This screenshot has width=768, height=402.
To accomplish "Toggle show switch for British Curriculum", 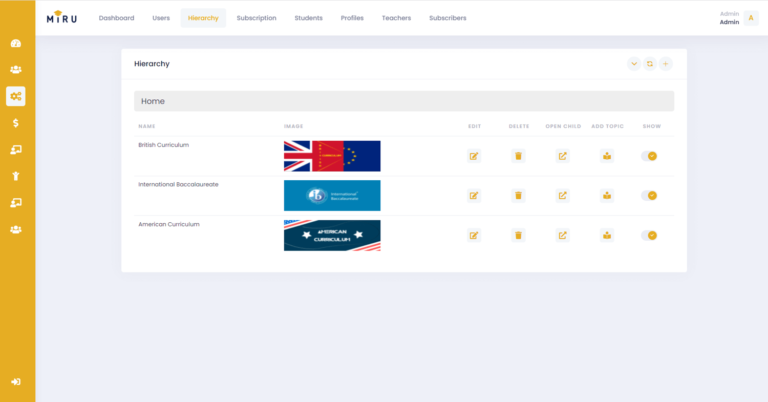I will [650, 156].
